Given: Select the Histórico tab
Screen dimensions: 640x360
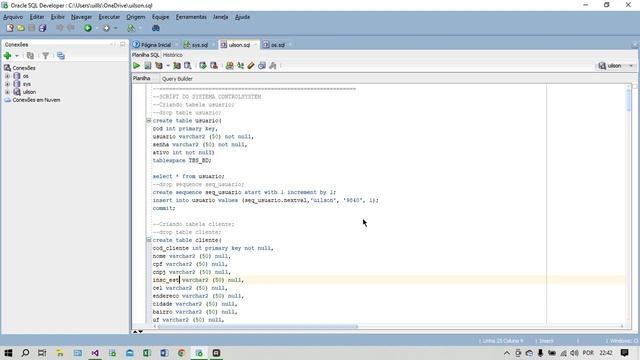Looking at the screenshot, I should [x=173, y=55].
